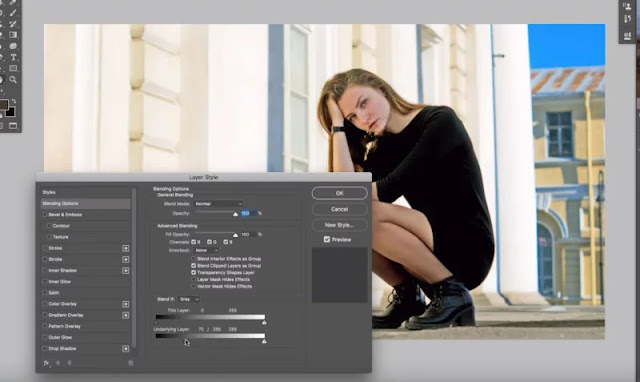Open the fx effects menu icon
The width and height of the screenshot is (640, 382).
pos(47,363)
